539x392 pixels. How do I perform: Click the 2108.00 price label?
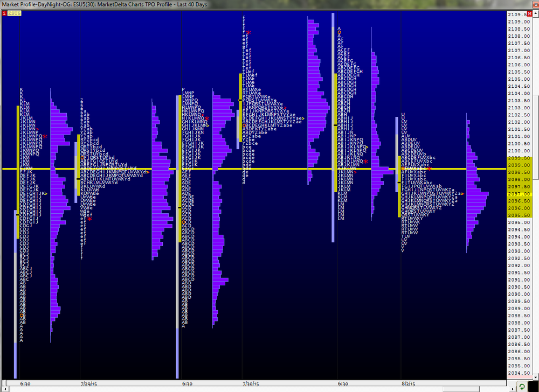point(519,36)
